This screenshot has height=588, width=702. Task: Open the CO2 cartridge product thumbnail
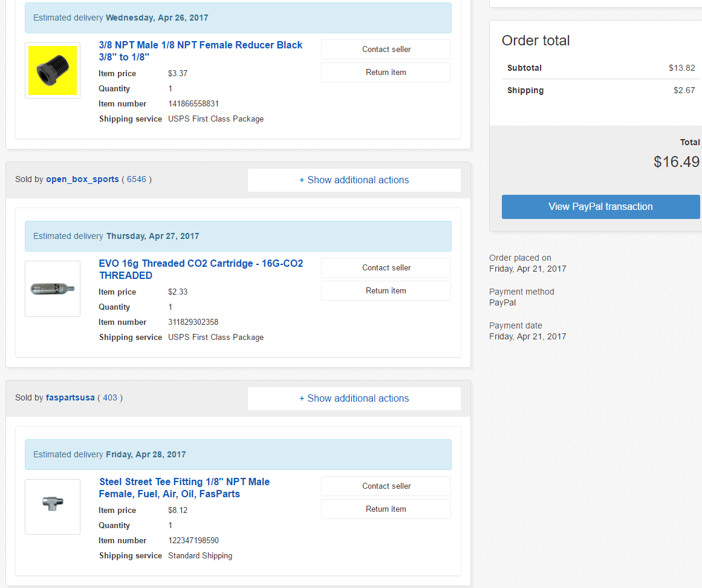(53, 289)
